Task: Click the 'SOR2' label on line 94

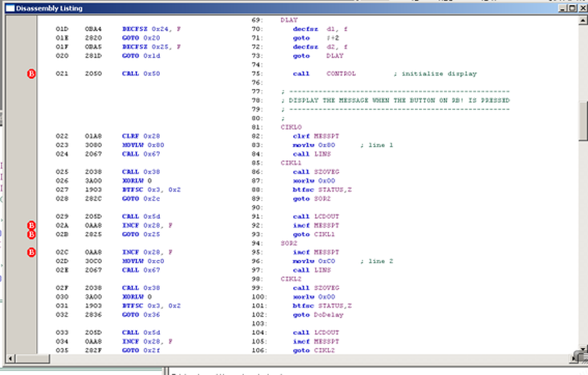Action: [289, 243]
